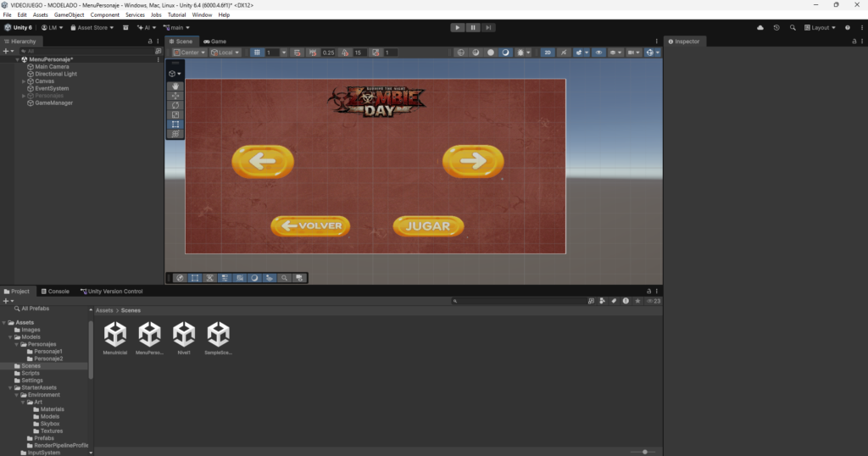Open the Undo History icon
Screen dimensions: 868x456
pyautogui.click(x=776, y=28)
